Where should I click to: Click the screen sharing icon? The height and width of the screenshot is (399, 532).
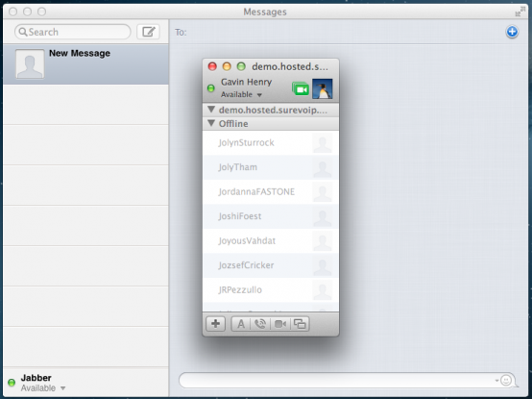(x=300, y=324)
